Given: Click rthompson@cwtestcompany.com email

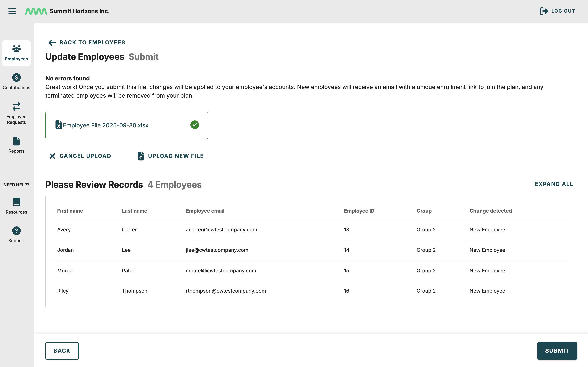Looking at the screenshot, I should (x=226, y=291).
